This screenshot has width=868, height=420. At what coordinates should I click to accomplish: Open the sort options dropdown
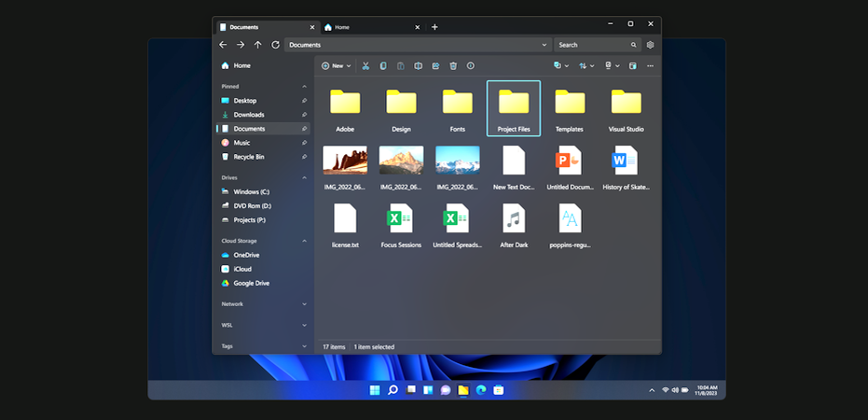586,66
